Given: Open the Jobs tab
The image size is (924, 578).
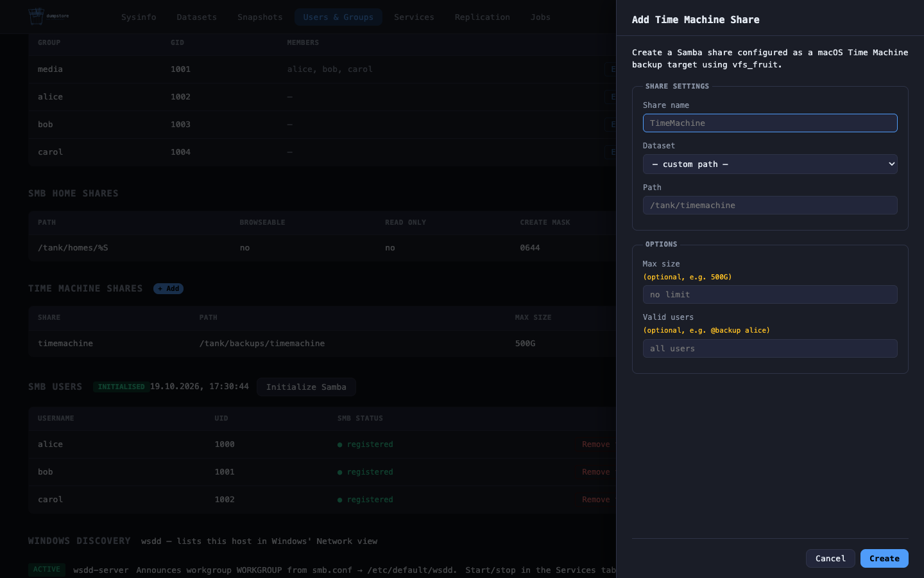Looking at the screenshot, I should [x=540, y=17].
